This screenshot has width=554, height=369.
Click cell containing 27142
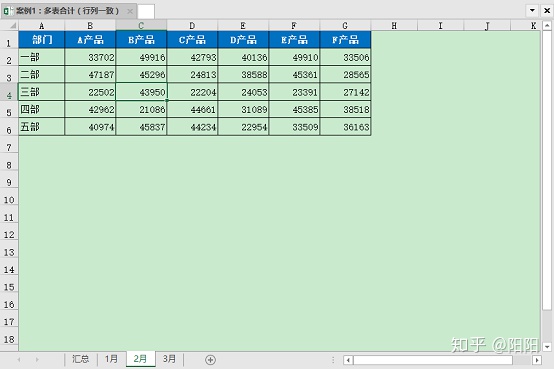(x=345, y=92)
